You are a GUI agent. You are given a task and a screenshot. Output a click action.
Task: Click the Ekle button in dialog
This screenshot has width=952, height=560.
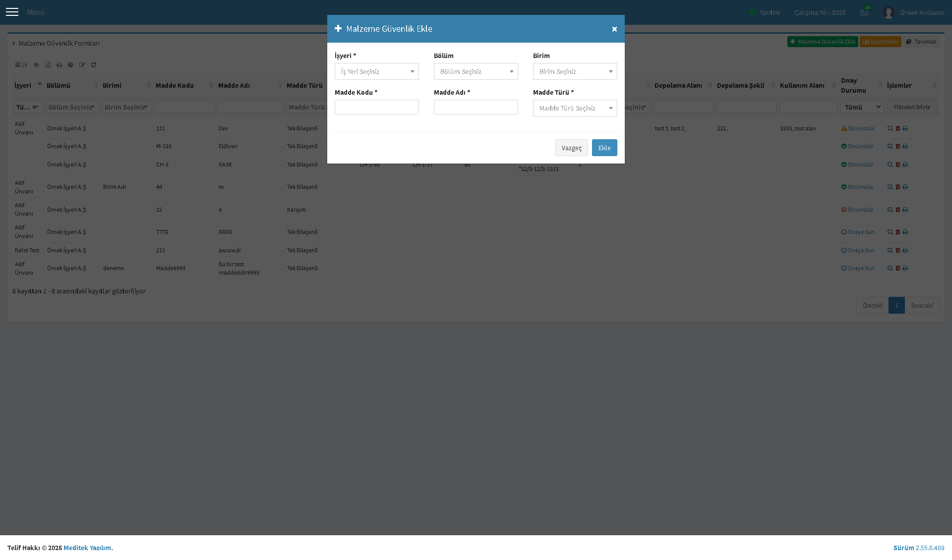pyautogui.click(x=604, y=148)
